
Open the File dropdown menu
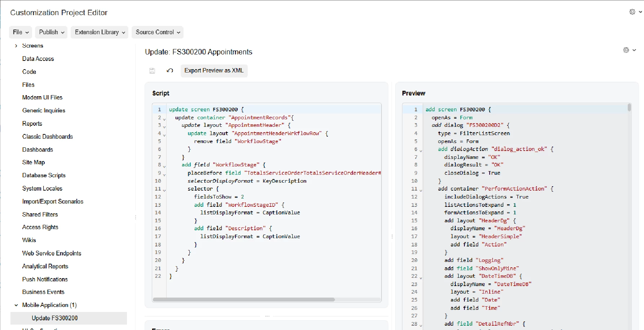click(x=21, y=32)
